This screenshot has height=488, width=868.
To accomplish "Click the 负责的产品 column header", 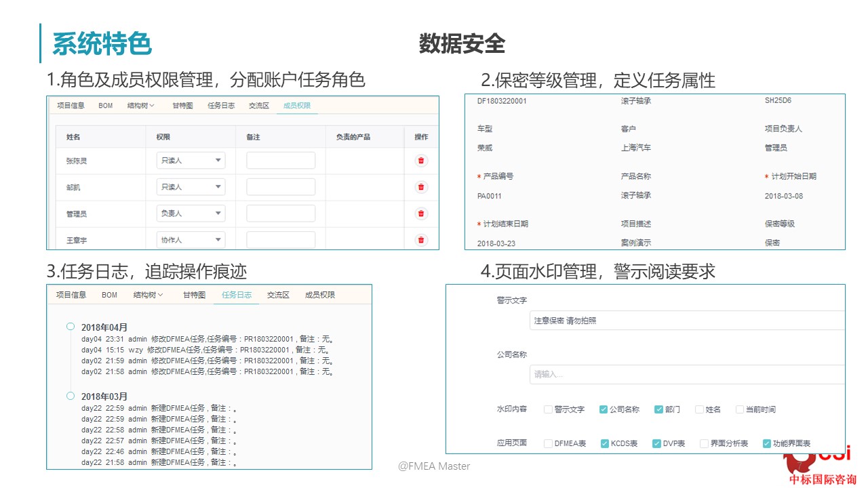I will tap(353, 137).
